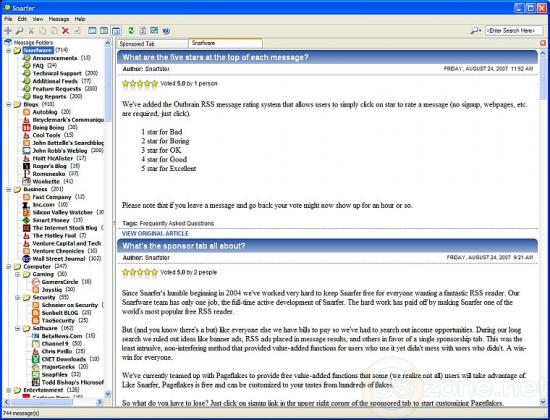Click the Inc.com feed icon
This screenshot has height=420, width=550.
point(26,205)
